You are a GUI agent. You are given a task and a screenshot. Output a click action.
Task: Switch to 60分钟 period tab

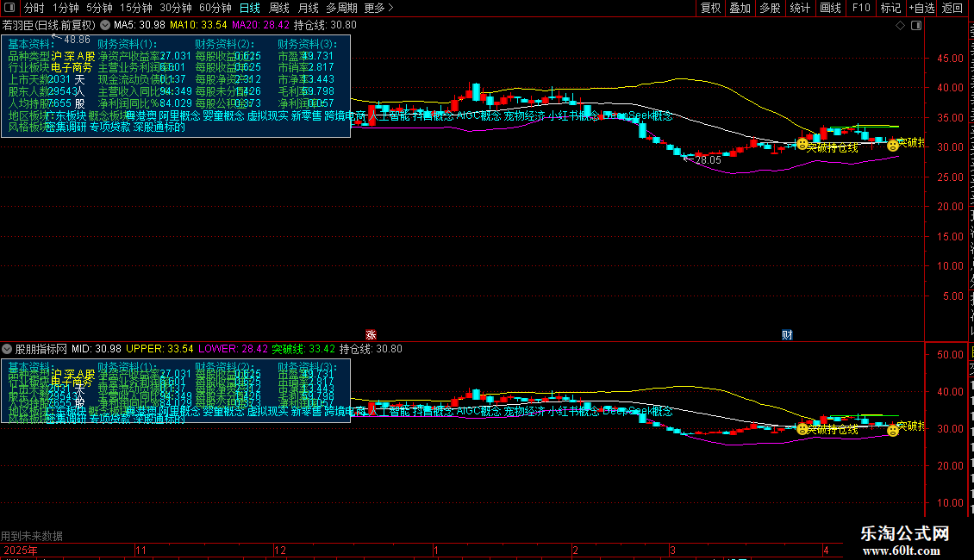pyautogui.click(x=215, y=8)
